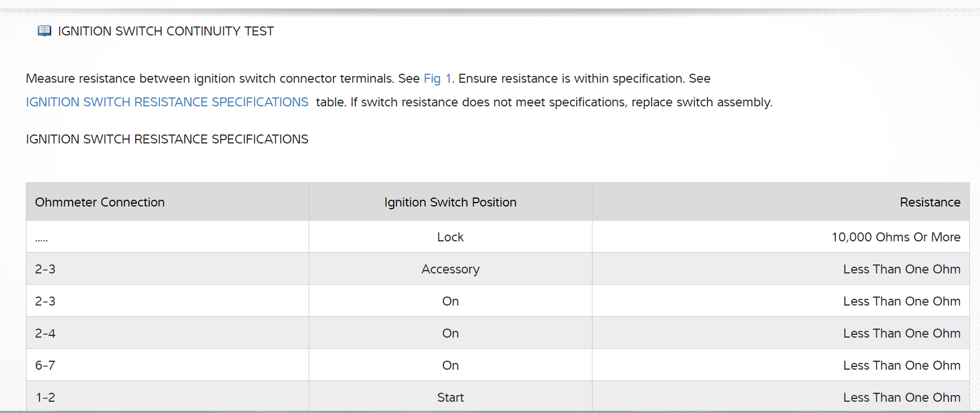
Task: Click the dotted connection cell in Lock row
Action: coord(42,240)
